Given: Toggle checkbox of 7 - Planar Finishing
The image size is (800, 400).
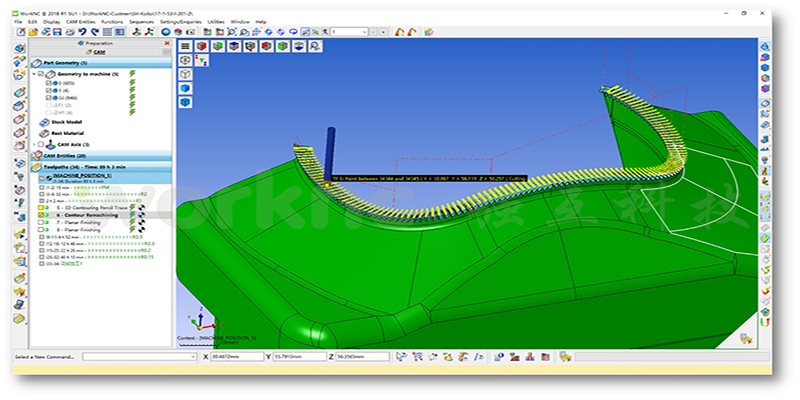Looking at the screenshot, I should [x=41, y=222].
